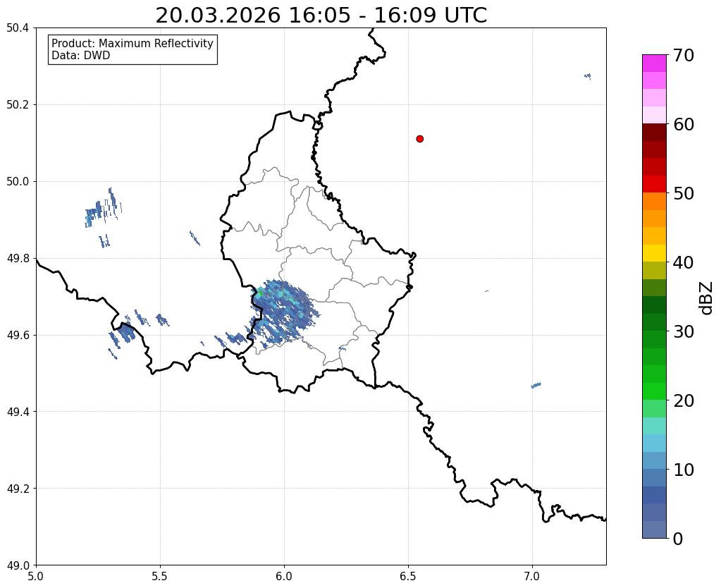Click the colorbar tick label '40'
This screenshot has width=721, height=588.
click(684, 262)
